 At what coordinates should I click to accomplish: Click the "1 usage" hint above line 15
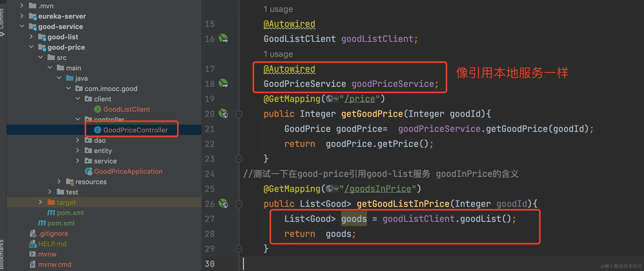278,9
